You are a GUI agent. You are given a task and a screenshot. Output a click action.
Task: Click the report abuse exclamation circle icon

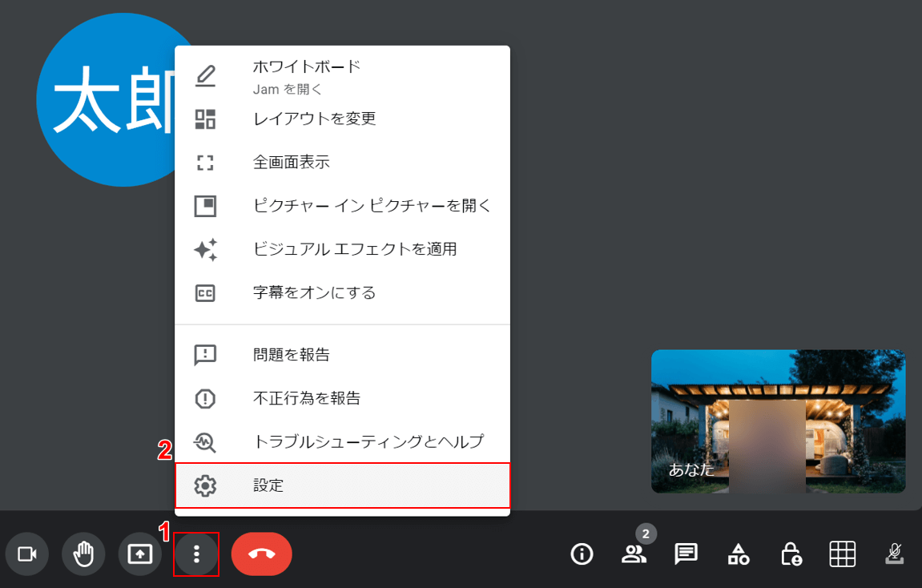click(205, 399)
